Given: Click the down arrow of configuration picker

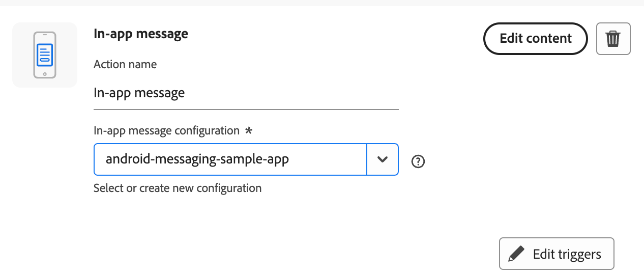Looking at the screenshot, I should (383, 159).
